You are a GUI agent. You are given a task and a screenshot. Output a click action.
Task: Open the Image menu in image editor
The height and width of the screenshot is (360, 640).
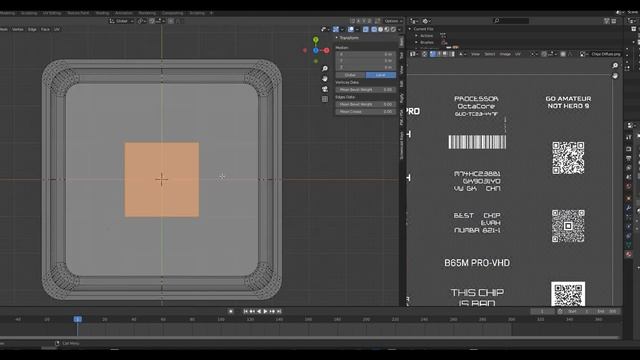coord(505,54)
